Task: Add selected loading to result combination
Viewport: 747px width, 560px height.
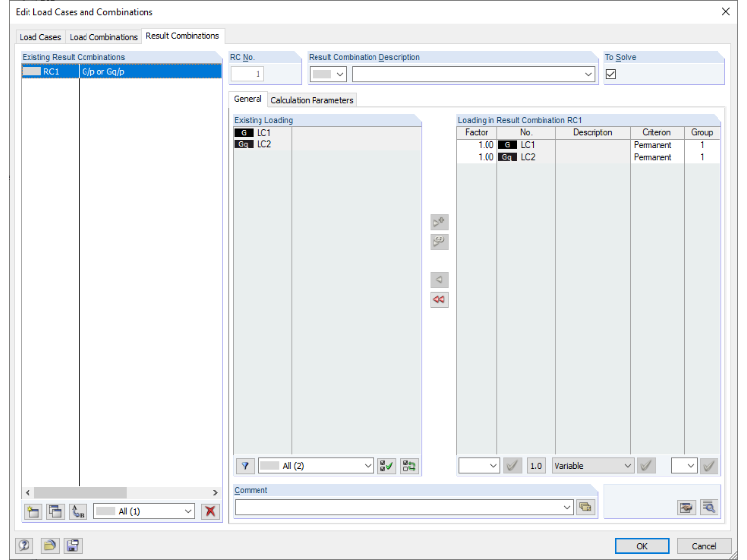Action: point(439,222)
